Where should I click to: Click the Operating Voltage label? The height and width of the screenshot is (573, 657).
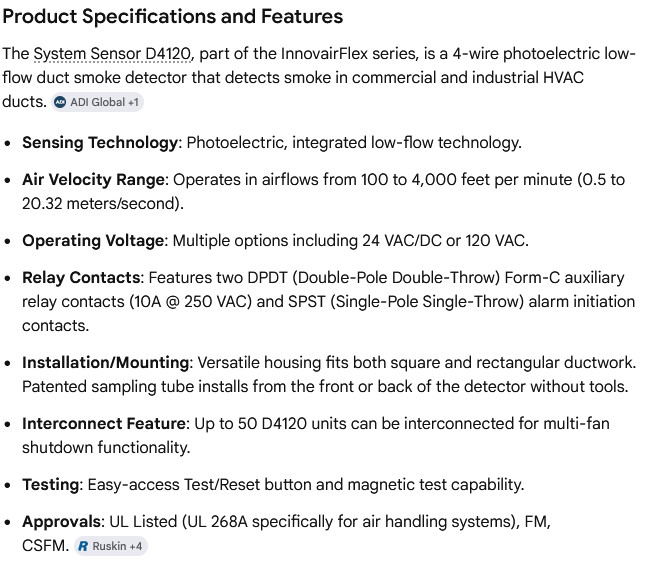pyautogui.click(x=93, y=241)
